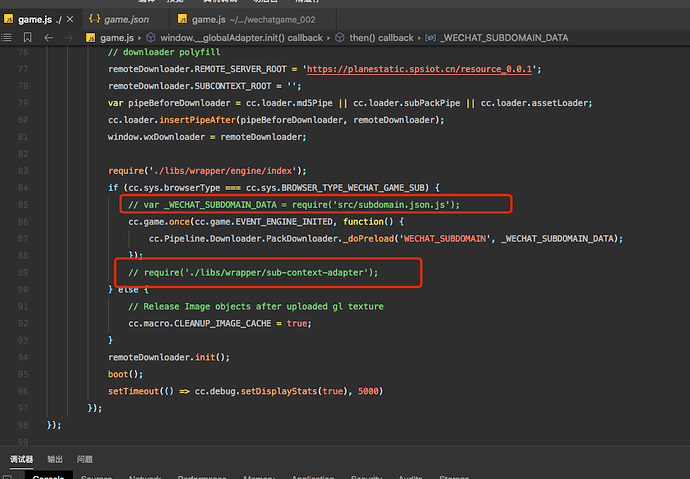690x479 pixels.
Task: Click the cube icon before then() callback
Action: pyautogui.click(x=340, y=38)
